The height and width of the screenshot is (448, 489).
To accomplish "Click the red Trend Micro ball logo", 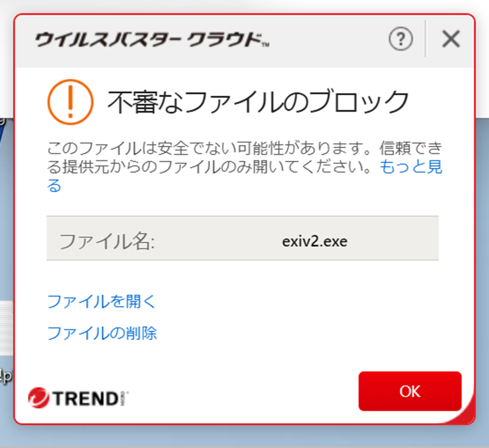I will [x=38, y=397].
